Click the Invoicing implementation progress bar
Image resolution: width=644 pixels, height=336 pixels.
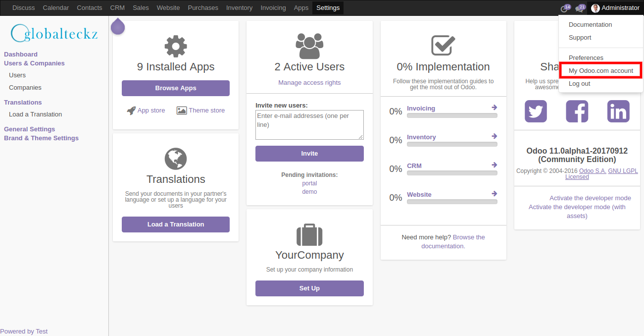pos(452,115)
